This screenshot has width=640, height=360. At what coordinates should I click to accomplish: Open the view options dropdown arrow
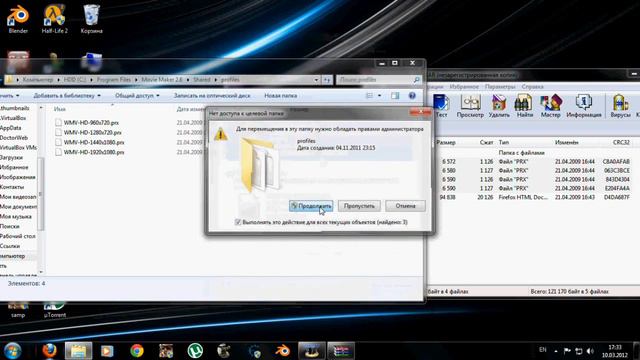click(379, 96)
